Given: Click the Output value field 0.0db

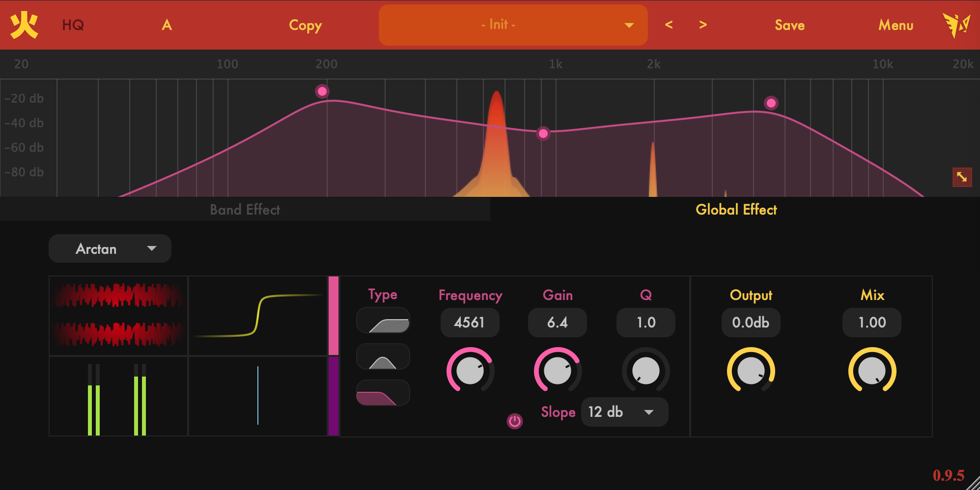Looking at the screenshot, I should 751,323.
